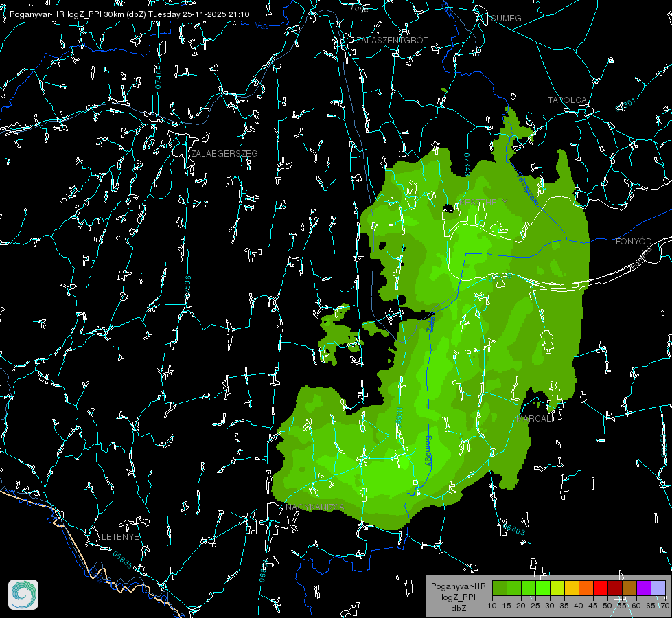Click the TAPOLCA city label

567,100
